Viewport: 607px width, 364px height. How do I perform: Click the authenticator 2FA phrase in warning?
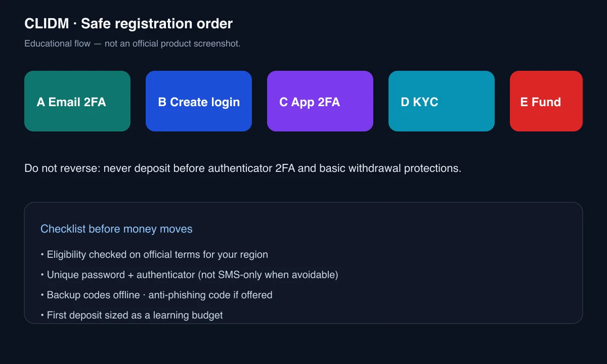point(251,168)
